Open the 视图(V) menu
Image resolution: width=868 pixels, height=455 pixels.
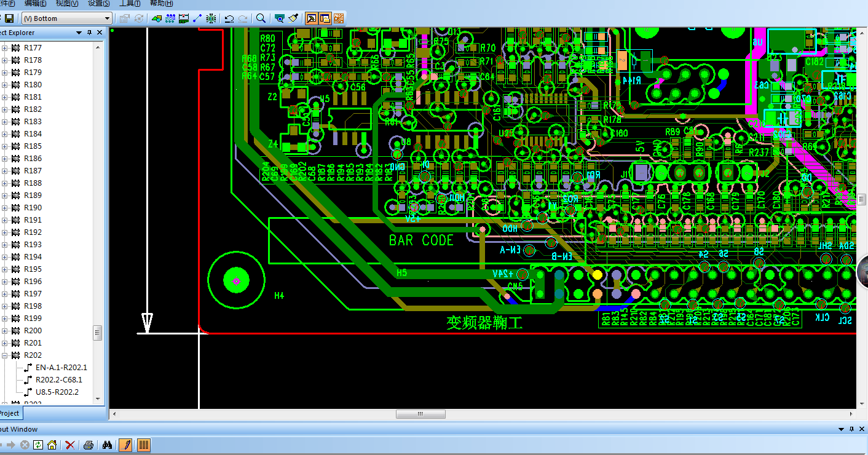coord(66,3)
